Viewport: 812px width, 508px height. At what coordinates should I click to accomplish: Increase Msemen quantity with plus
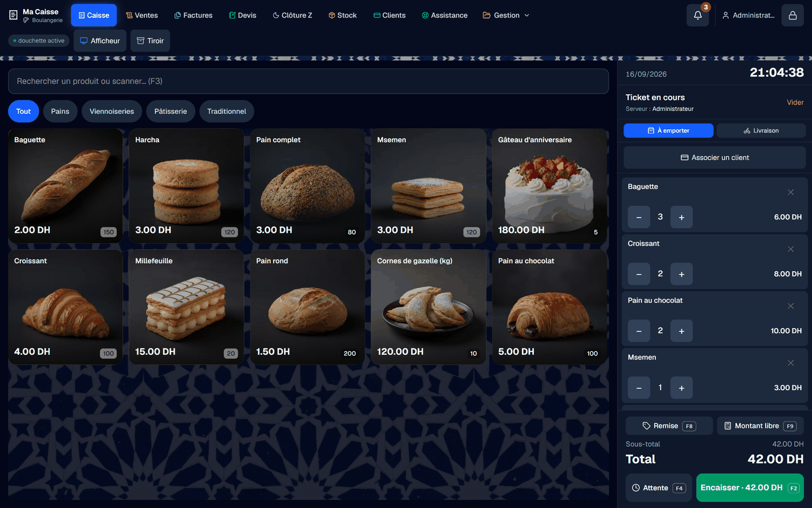click(681, 388)
